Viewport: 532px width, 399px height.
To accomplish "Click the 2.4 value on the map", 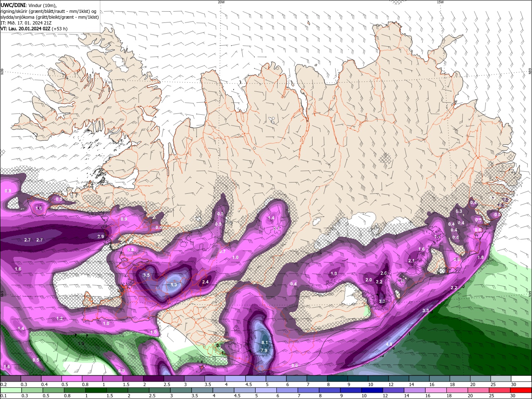I will point(205,282).
